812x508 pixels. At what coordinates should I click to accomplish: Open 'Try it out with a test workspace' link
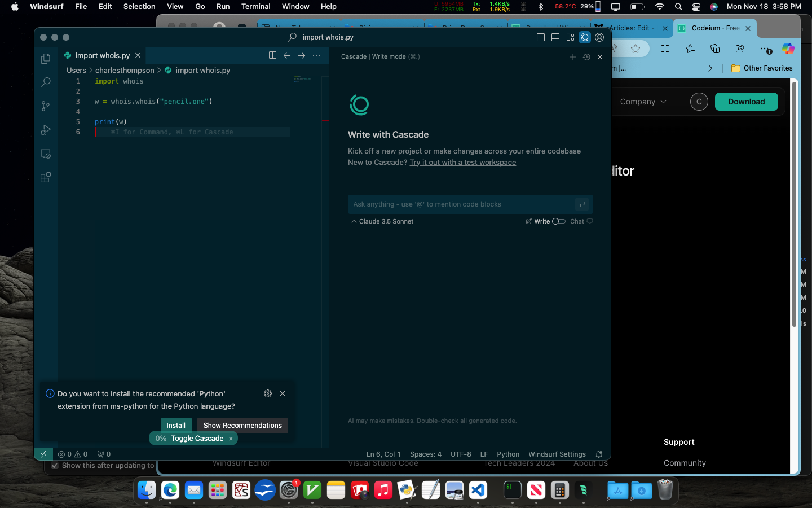tap(462, 163)
